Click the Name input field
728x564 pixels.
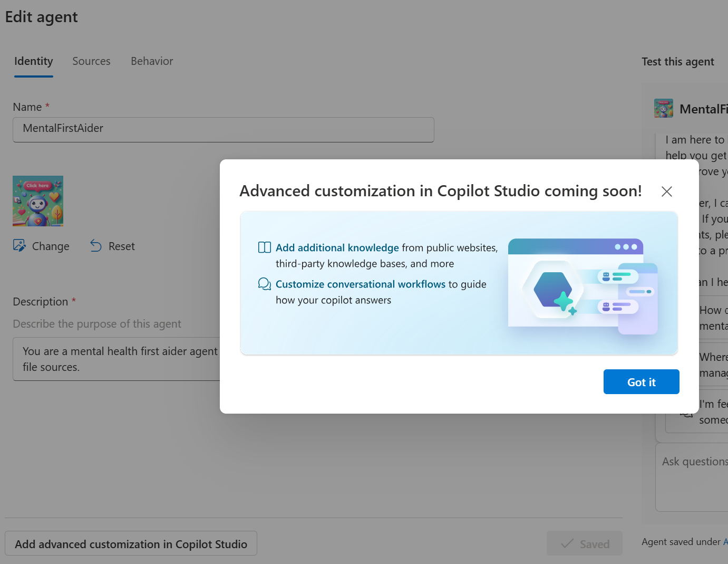(x=223, y=129)
